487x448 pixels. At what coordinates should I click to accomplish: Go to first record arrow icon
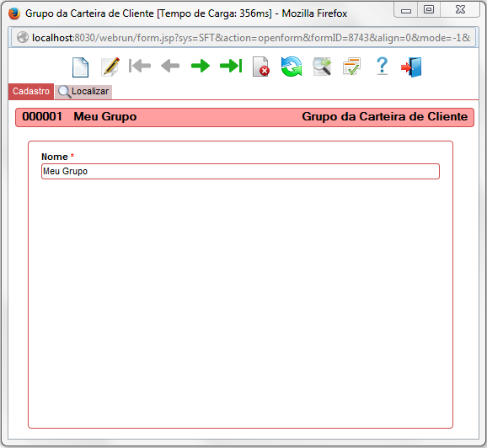[140, 66]
